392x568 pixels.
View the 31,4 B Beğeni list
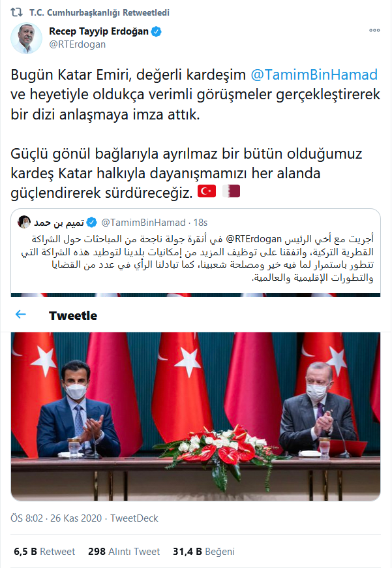click(x=204, y=552)
